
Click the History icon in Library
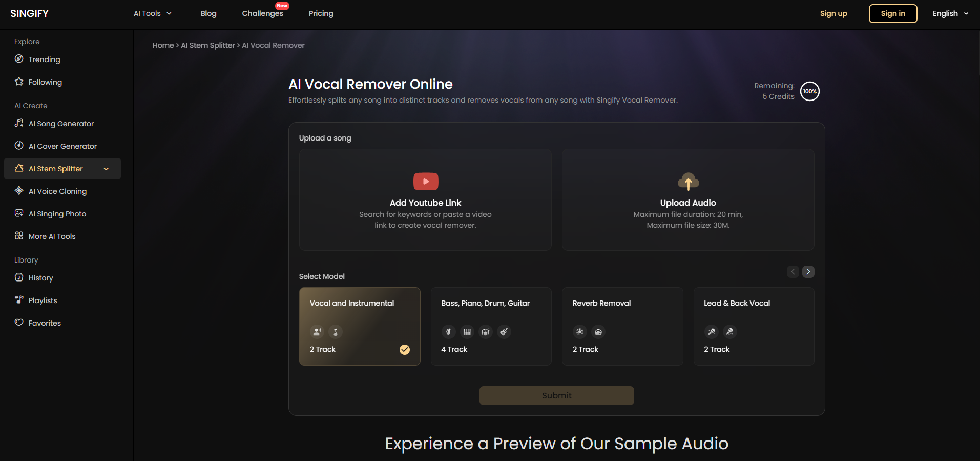(19, 277)
